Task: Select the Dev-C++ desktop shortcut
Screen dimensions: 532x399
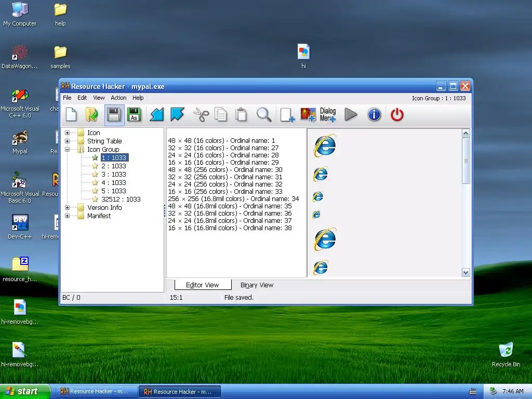Action: click(x=20, y=227)
